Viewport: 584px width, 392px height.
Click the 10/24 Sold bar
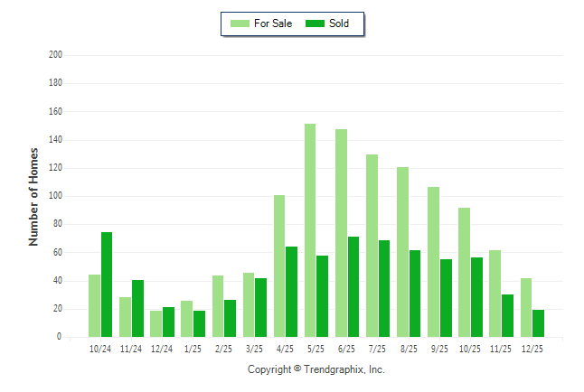click(x=107, y=285)
